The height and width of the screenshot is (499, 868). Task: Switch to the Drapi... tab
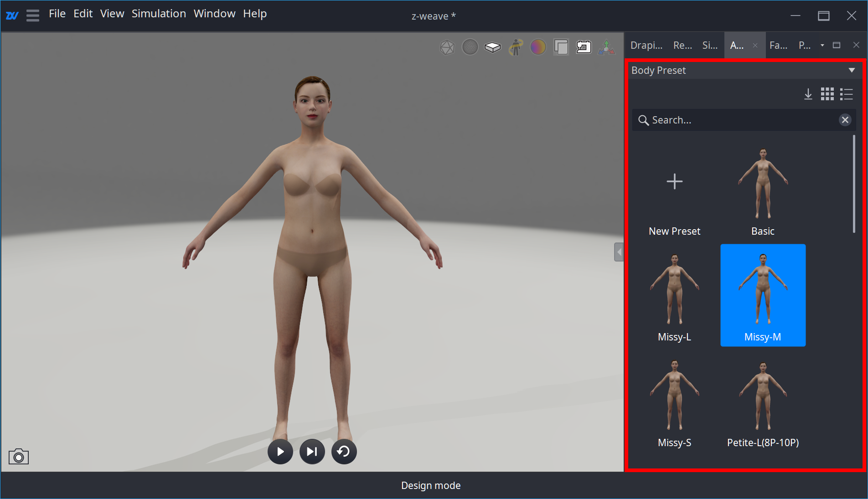(646, 45)
